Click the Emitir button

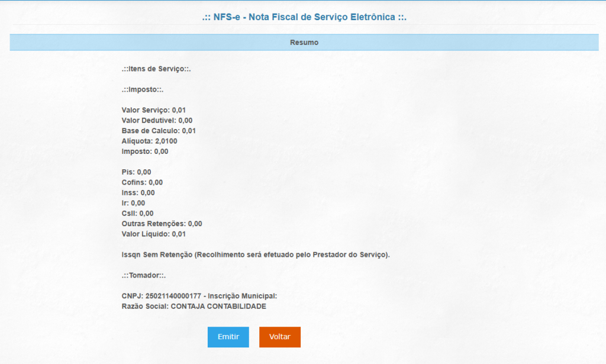228,337
